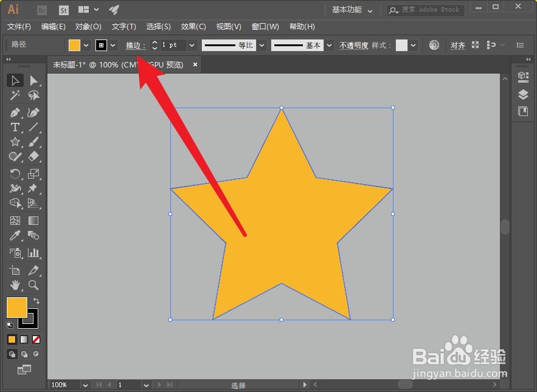The width and height of the screenshot is (537, 392).
Task: Click the 描边 stroke panel link
Action: pyautogui.click(x=136, y=46)
